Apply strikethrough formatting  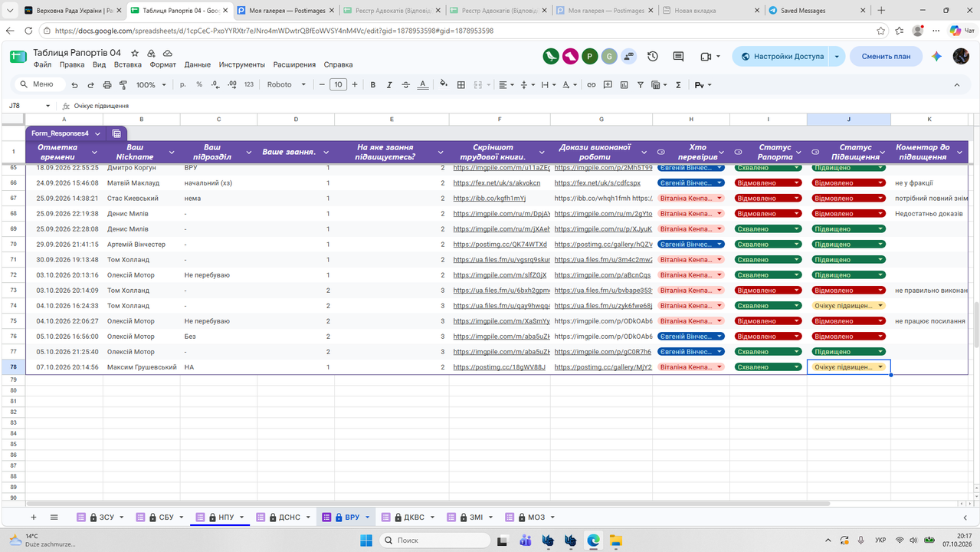pyautogui.click(x=405, y=85)
